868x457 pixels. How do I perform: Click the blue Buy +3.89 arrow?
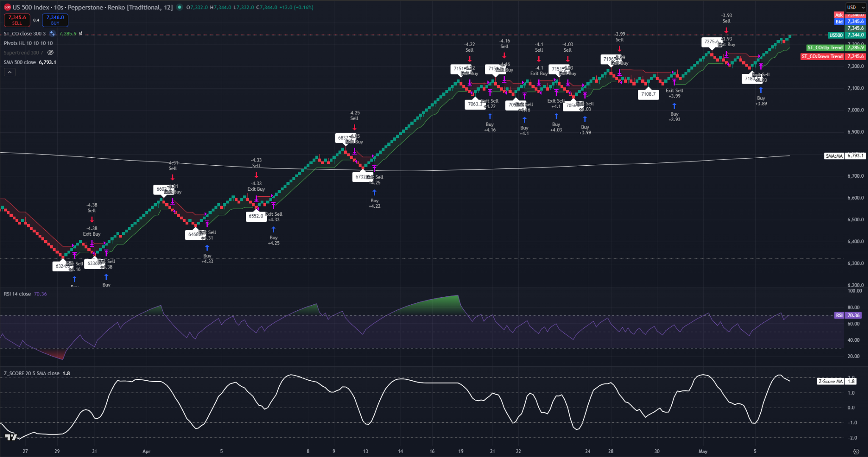pyautogui.click(x=761, y=90)
